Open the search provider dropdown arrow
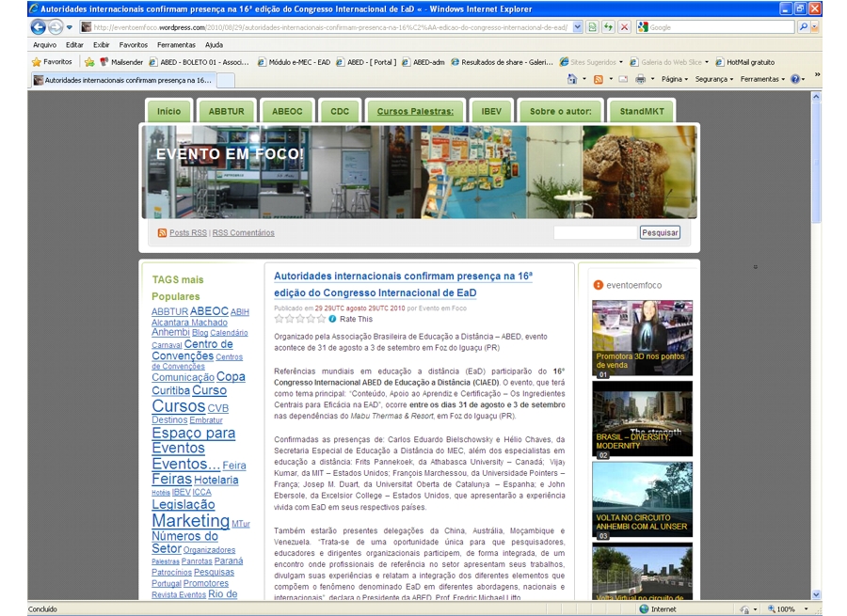847x616 pixels. click(815, 27)
